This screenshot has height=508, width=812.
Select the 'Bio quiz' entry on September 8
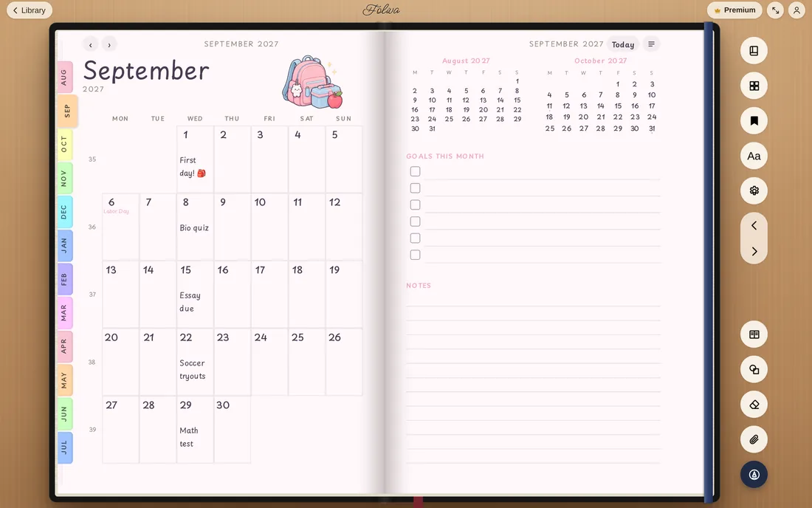click(x=194, y=228)
